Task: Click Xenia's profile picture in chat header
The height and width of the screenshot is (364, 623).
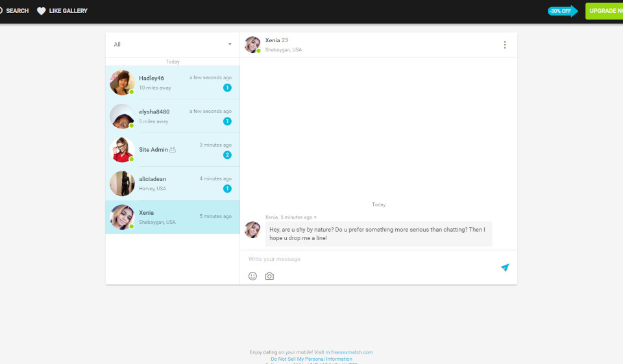Action: 252,44
